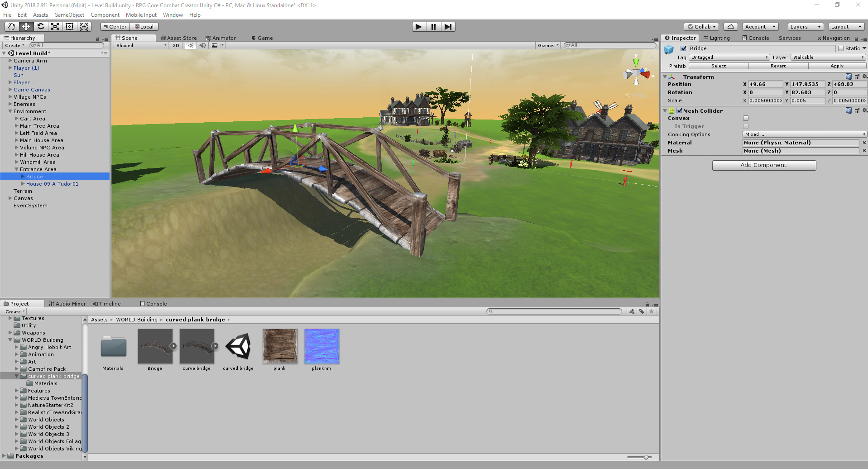Select the plank texture thumbnail

(x=280, y=346)
